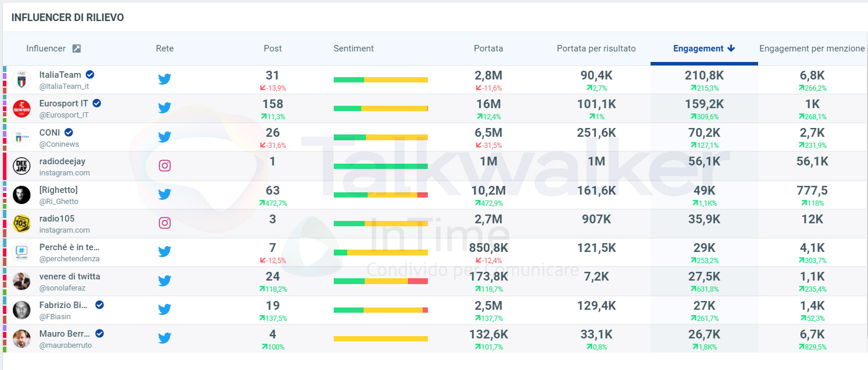The width and height of the screenshot is (868, 370).
Task: Click the Twitter icon for @FBiasin
Action: 165,309
